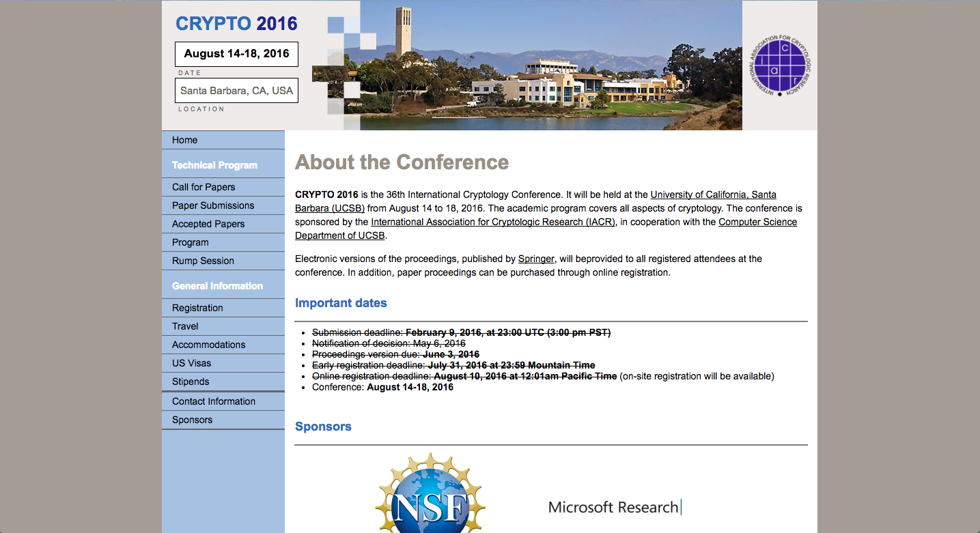This screenshot has height=533, width=980.
Task: Click bold CRYPTO 2016 text in paragraph
Action: 326,195
